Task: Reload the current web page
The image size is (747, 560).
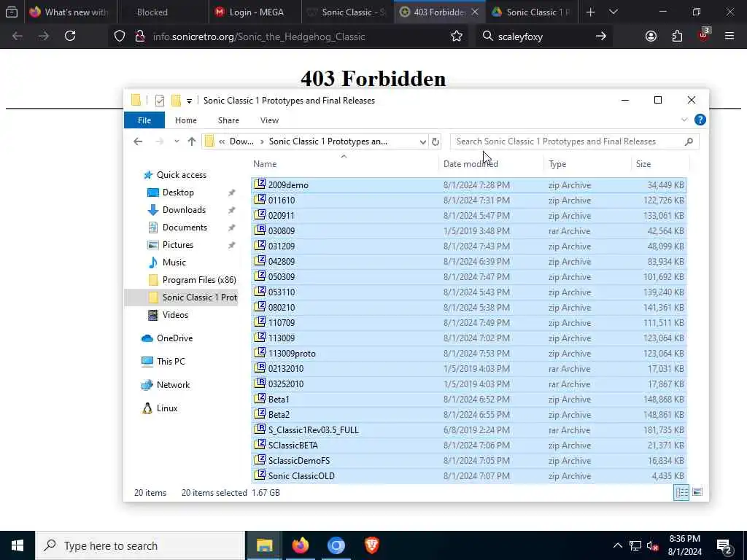Action: (x=70, y=36)
